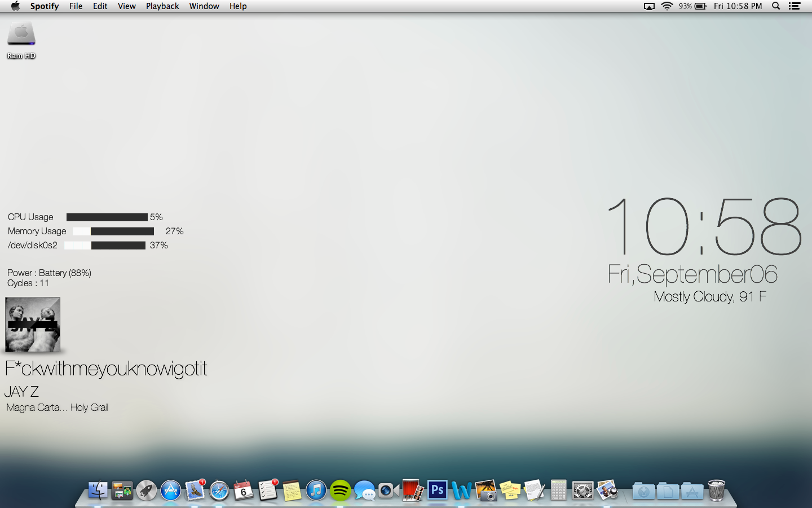Open the Applications folder stack
The width and height of the screenshot is (812, 508).
click(692, 491)
